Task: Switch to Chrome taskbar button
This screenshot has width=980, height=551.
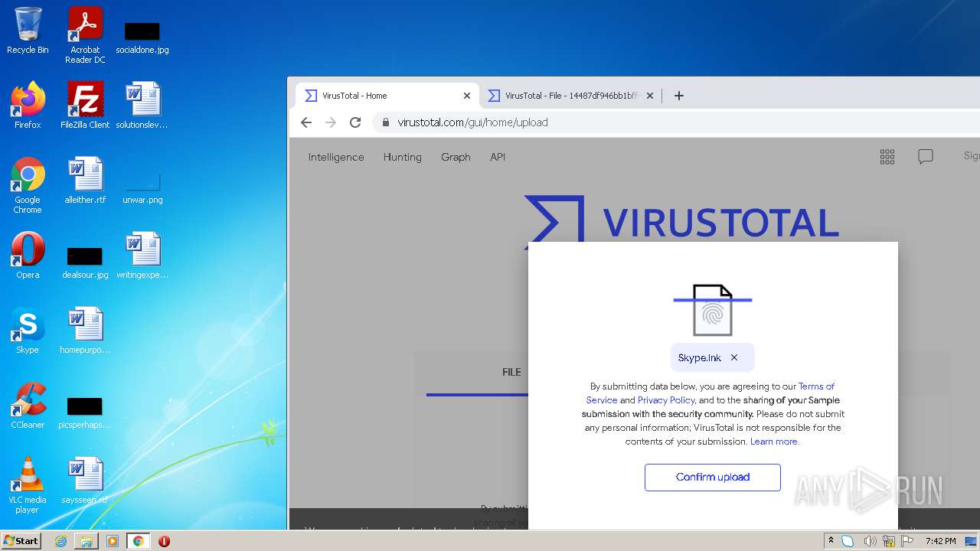Action: [138, 541]
